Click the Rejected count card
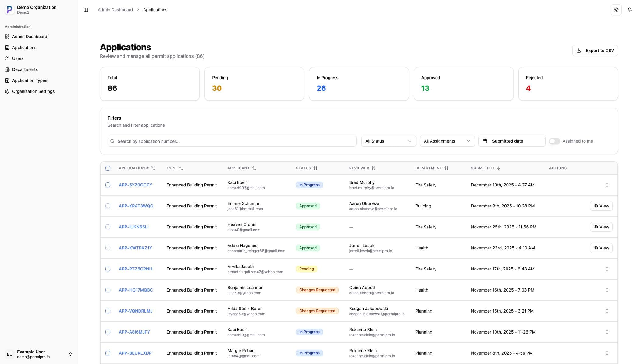640x364 pixels. 568,84
